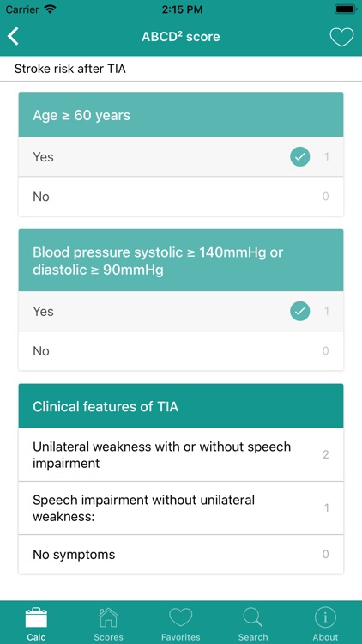Select No for Age ≥ 60 years
This screenshot has width=362, height=644.
181,197
